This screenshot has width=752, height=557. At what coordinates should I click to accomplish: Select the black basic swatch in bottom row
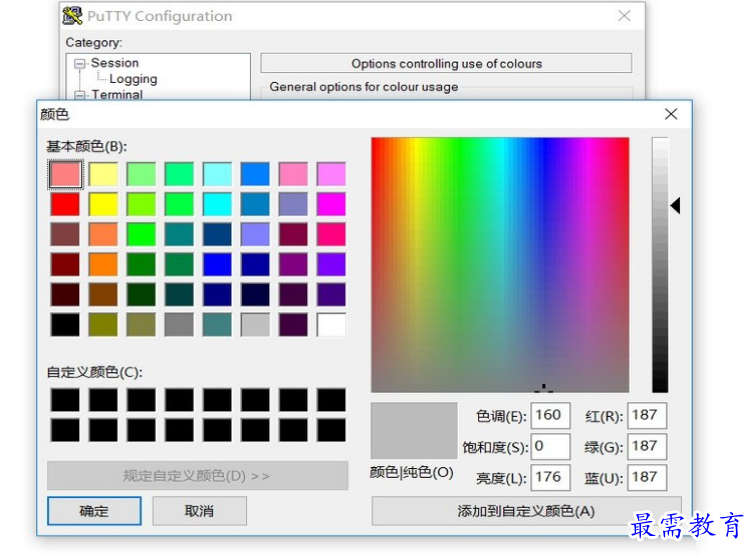click(x=65, y=325)
